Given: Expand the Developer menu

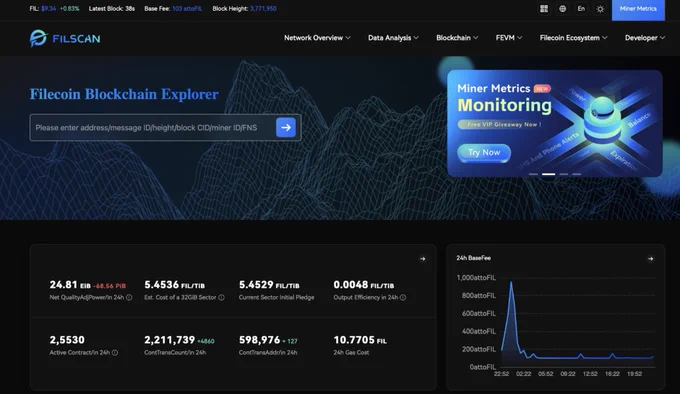Looking at the screenshot, I should tap(645, 38).
